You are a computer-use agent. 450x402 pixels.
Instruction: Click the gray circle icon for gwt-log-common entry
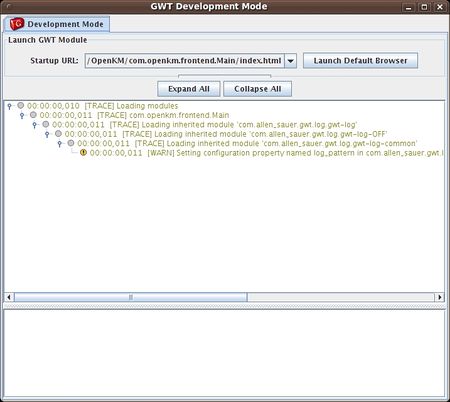71,143
